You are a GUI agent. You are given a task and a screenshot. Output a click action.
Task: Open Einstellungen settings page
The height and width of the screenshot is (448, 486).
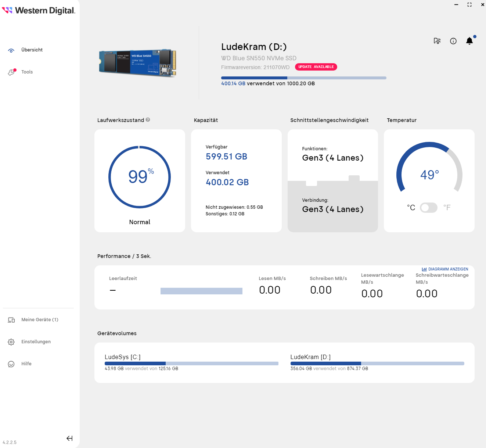(36, 342)
